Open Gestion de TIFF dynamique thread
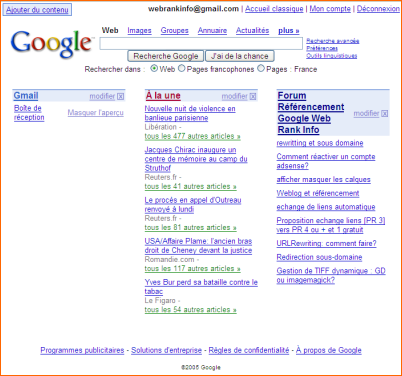Image resolution: width=402 pixels, height=376 pixels. (331, 275)
